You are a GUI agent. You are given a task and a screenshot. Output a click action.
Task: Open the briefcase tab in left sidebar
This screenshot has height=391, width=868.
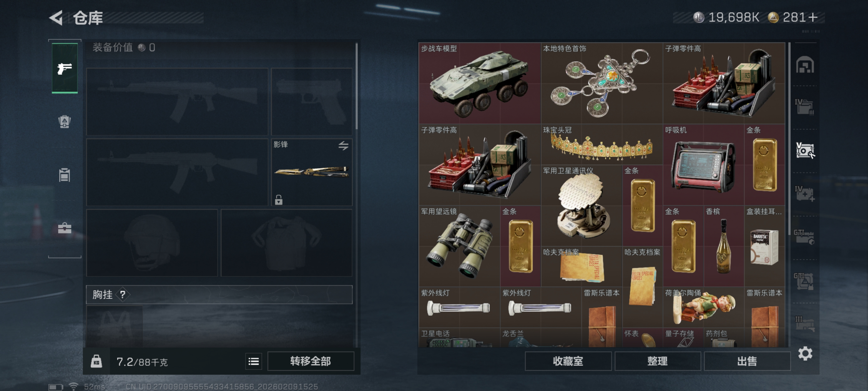[64, 228]
